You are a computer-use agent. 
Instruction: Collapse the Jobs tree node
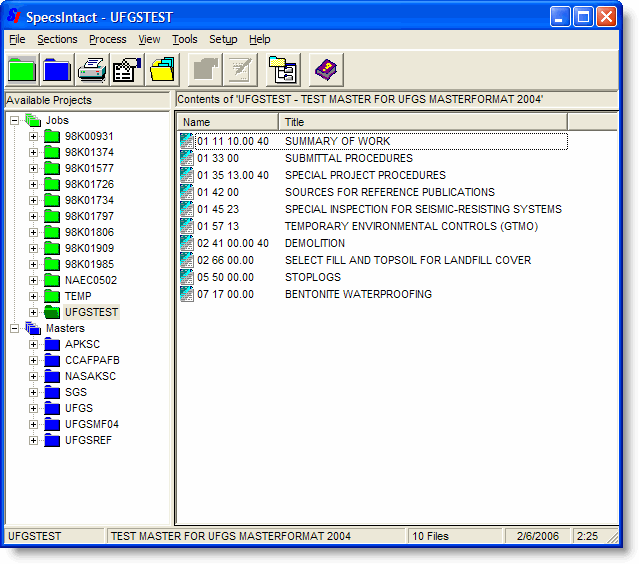point(14,120)
